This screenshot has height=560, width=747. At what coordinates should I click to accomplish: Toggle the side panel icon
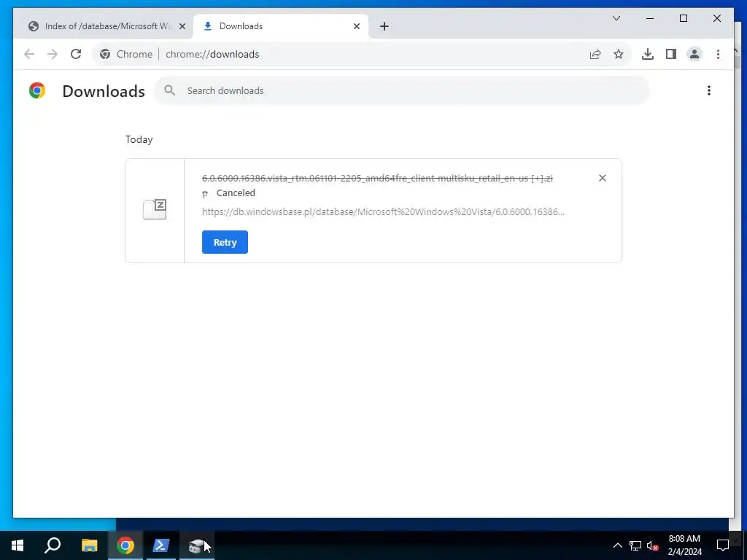coord(671,54)
